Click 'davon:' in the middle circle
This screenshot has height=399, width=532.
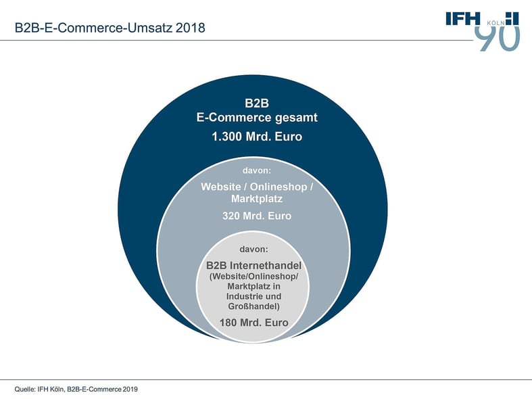point(256,170)
